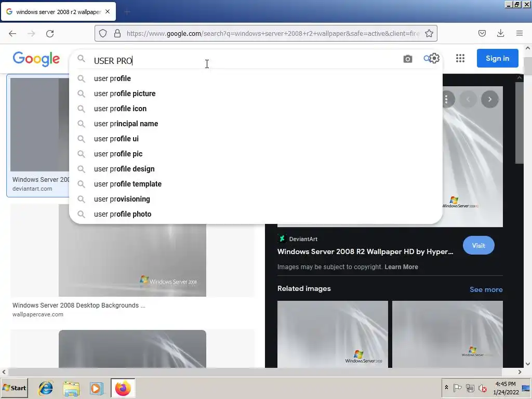Open Windows Server 2008 R2 Wallpaper HD title link

coord(365,251)
